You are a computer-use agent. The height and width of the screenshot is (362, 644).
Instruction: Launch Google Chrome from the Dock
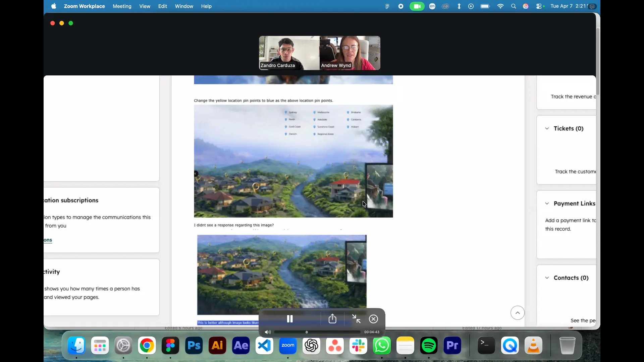147,345
